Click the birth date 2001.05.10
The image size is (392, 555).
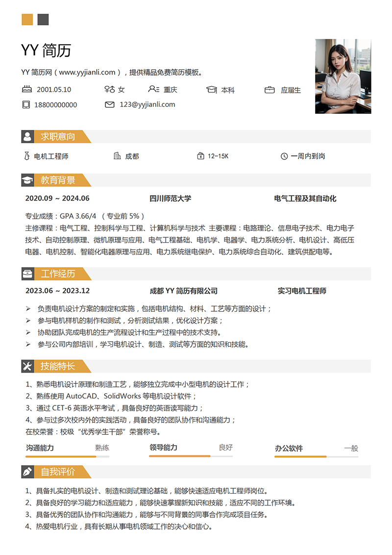pos(54,90)
